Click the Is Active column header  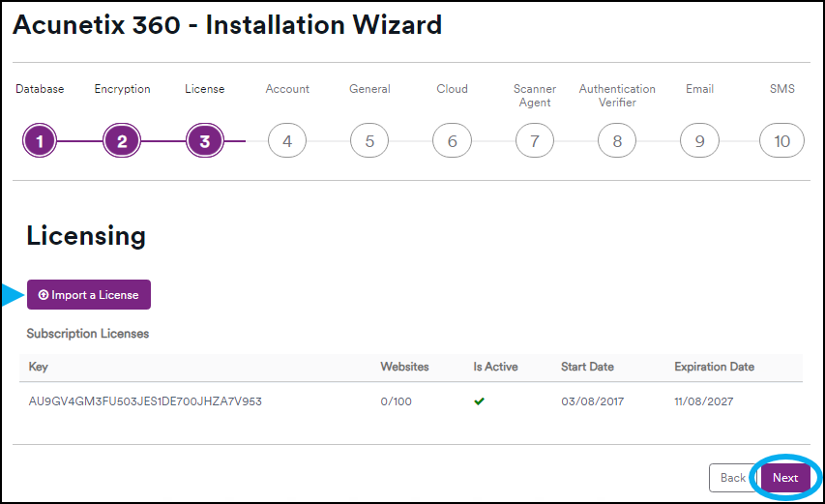tap(495, 367)
